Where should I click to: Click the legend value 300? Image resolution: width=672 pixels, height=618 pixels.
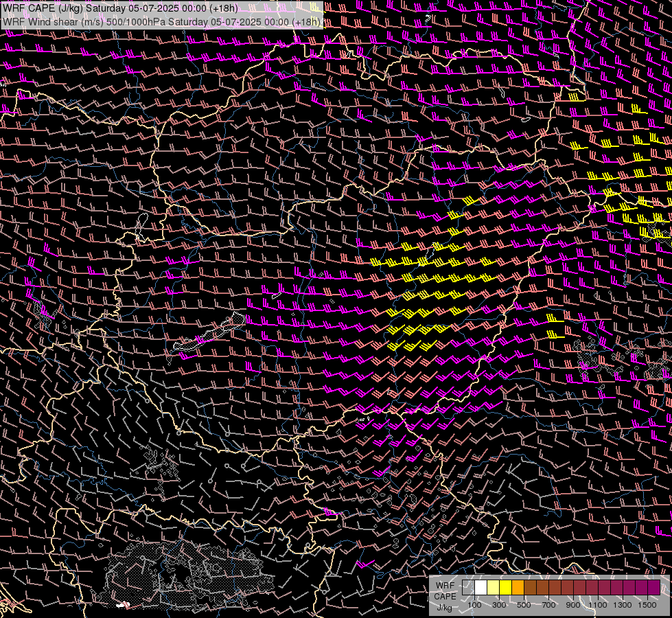[499, 605]
